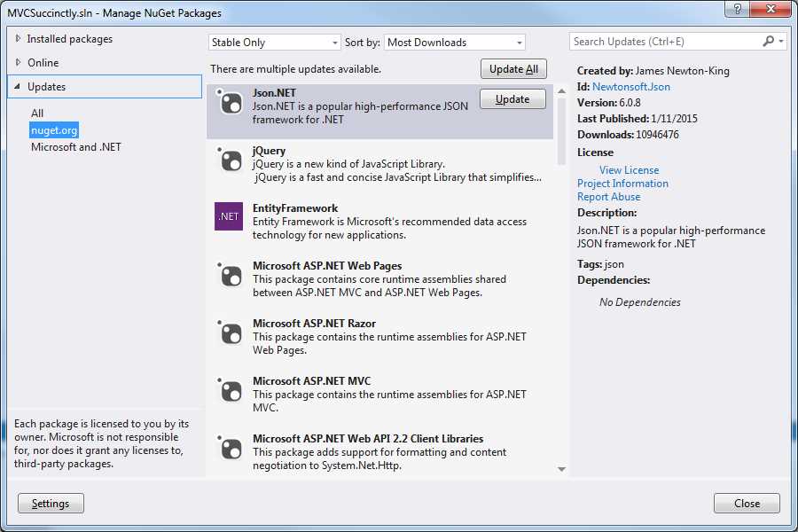Click the Version 6.0.8 text
The image size is (798, 532).
pyautogui.click(x=608, y=103)
